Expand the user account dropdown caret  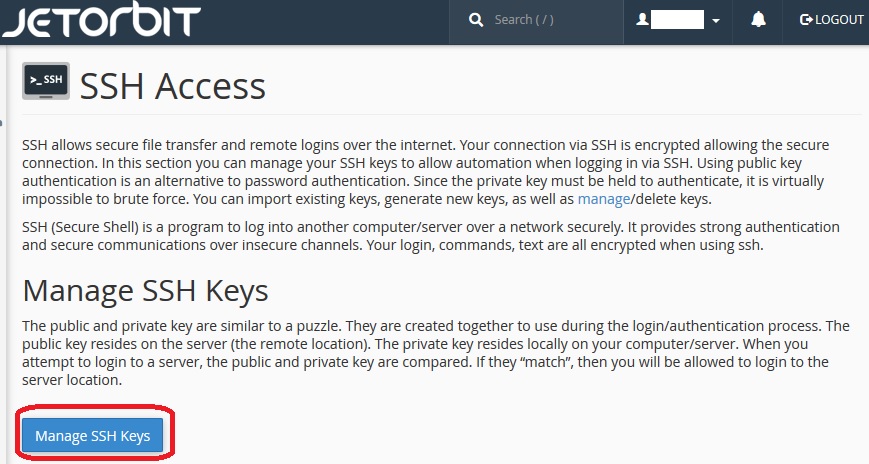[x=715, y=21]
